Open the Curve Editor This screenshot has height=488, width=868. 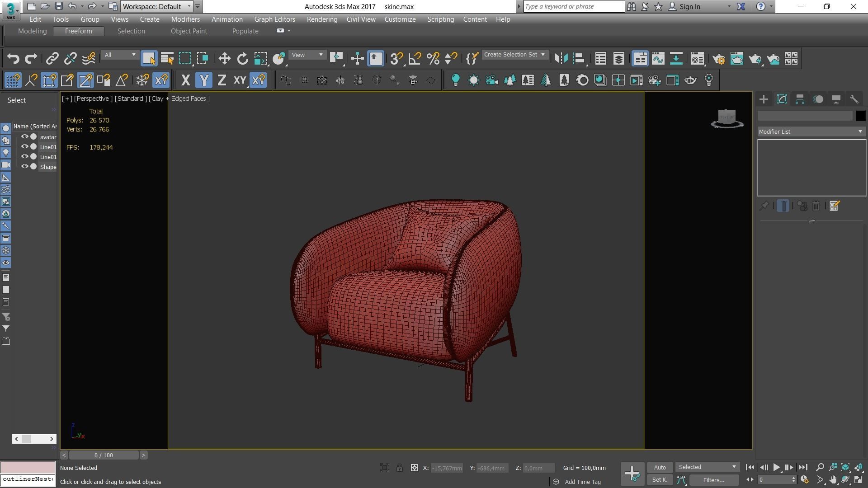pos(658,59)
